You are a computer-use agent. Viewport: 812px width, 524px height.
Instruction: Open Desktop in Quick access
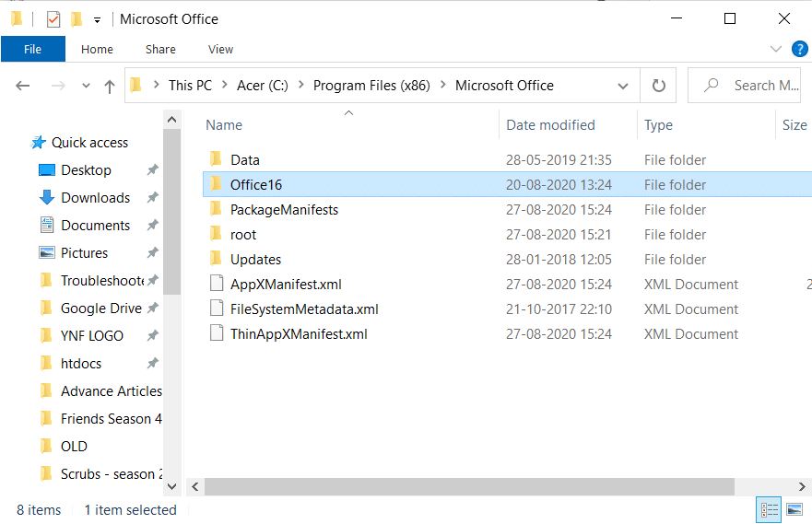coord(86,170)
